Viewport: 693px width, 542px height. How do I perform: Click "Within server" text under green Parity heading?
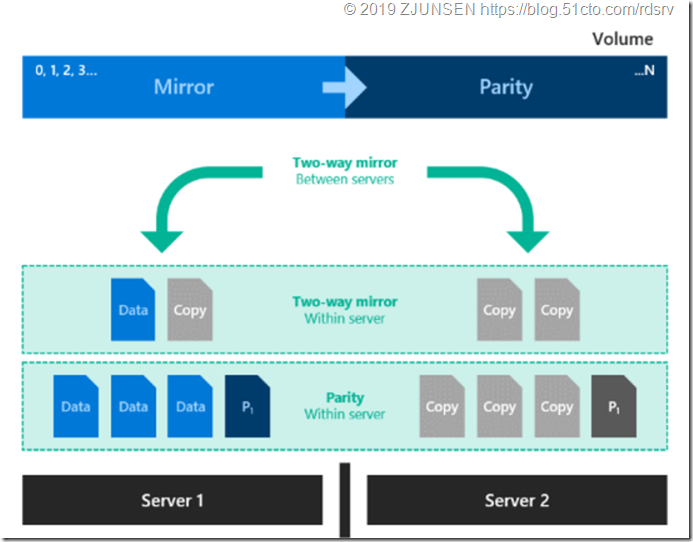345,414
